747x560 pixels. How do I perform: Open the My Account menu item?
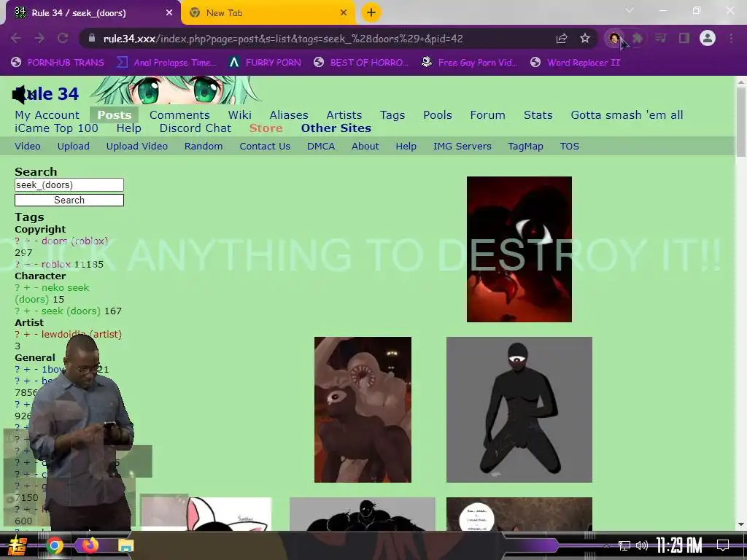pyautogui.click(x=47, y=114)
